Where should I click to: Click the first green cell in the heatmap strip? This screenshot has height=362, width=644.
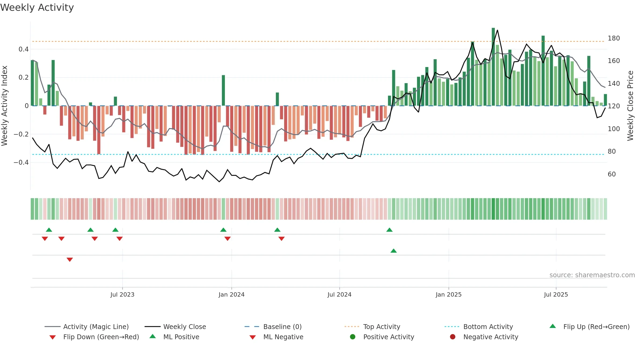(x=32, y=209)
